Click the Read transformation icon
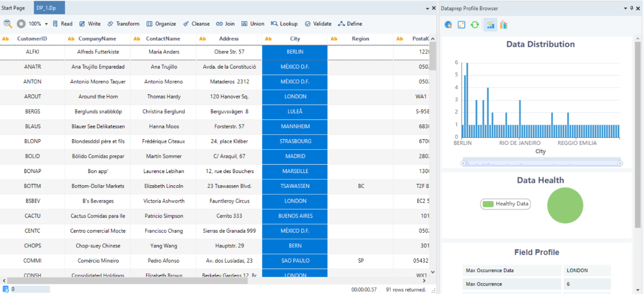The width and height of the screenshot is (644, 294). click(x=62, y=24)
